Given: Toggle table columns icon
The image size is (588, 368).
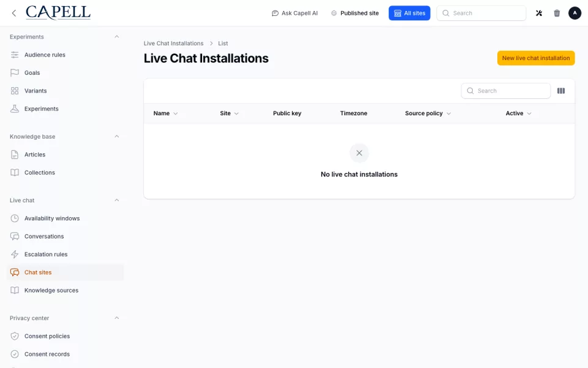Looking at the screenshot, I should tap(561, 91).
